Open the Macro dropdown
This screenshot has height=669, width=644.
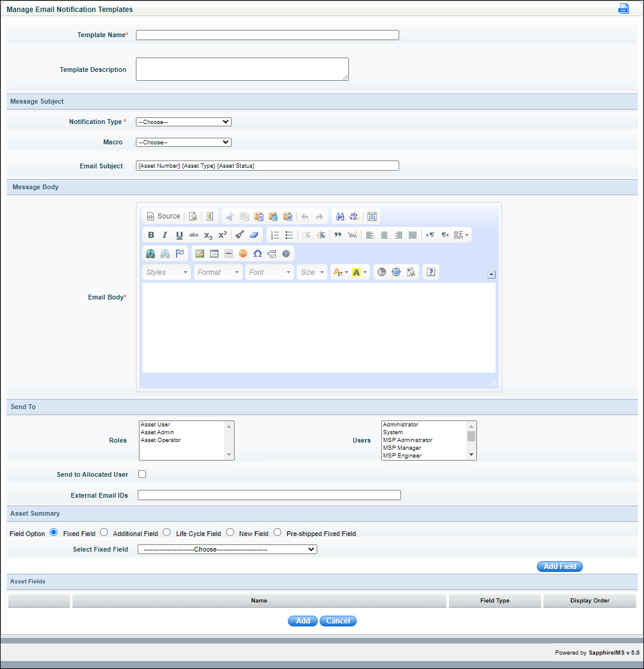point(183,142)
